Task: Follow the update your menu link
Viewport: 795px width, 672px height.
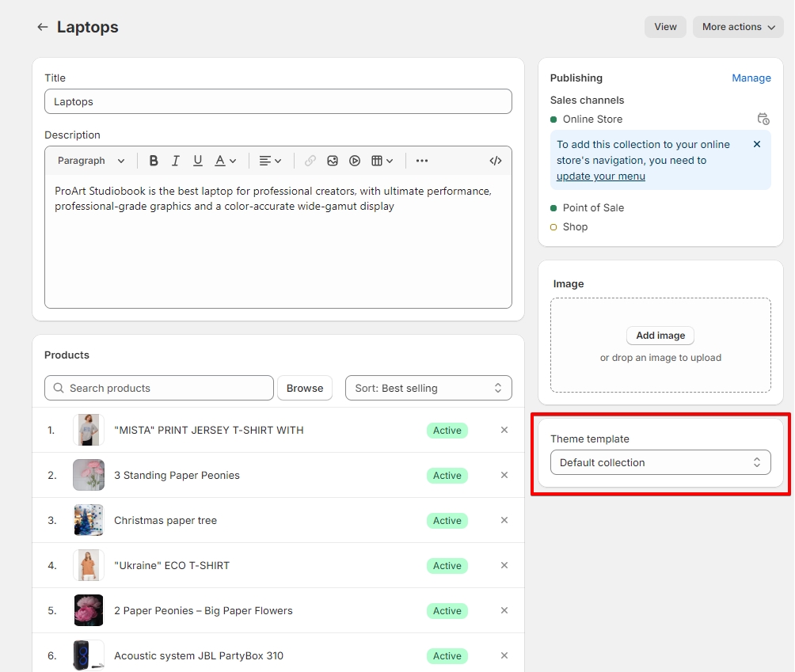Action: click(x=600, y=176)
